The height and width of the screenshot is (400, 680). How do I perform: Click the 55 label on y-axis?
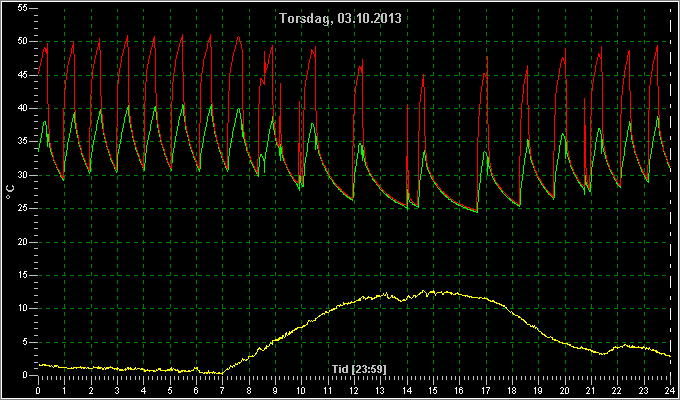(x=23, y=8)
